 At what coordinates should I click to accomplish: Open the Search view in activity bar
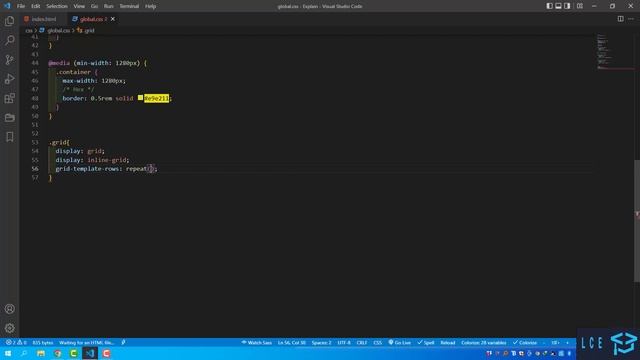pos(9,40)
